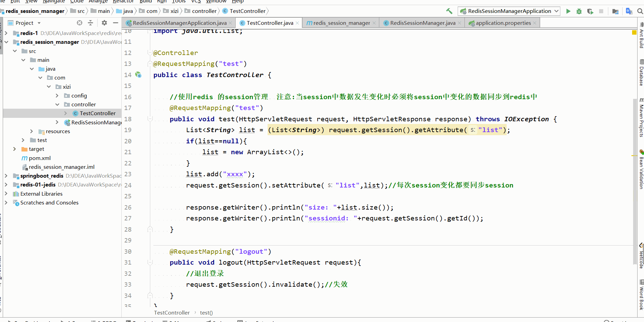
Task: Click line number 24 in the gutter
Action: [128, 185]
